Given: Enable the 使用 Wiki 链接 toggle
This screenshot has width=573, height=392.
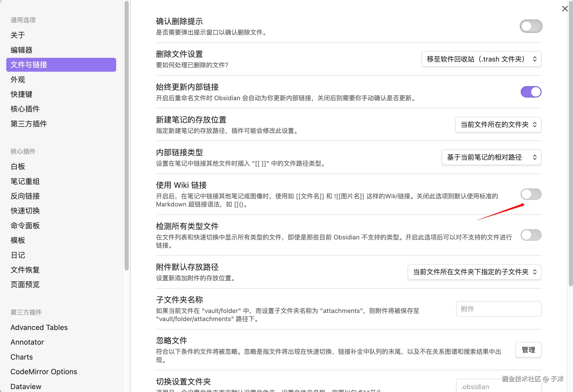Looking at the screenshot, I should pos(531,194).
